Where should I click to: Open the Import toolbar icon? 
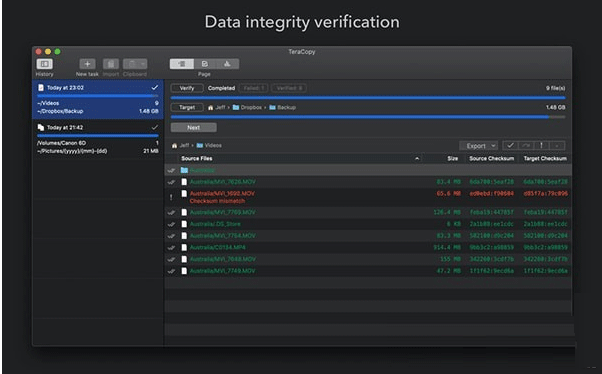(x=111, y=64)
